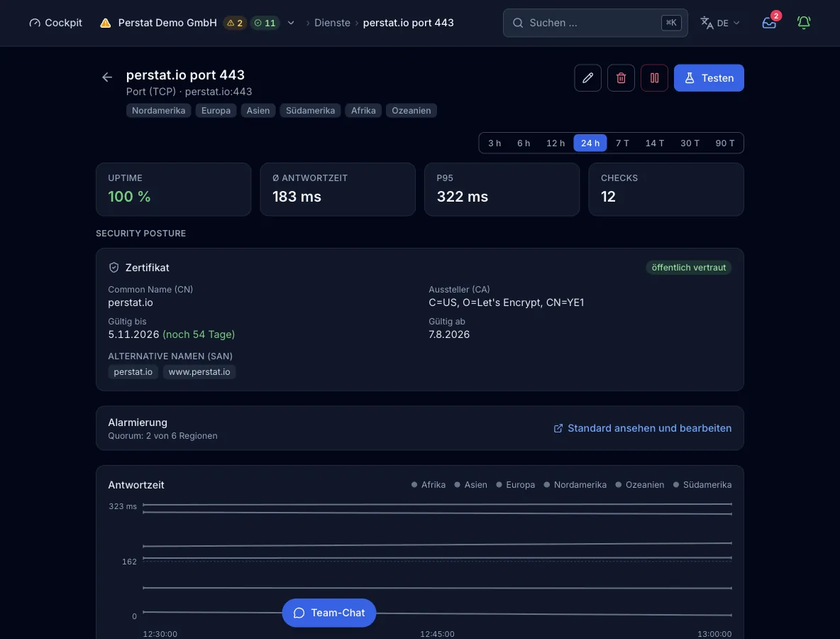The height and width of the screenshot is (639, 840).
Task: Open the inbox with 2 notifications
Action: 769,23
